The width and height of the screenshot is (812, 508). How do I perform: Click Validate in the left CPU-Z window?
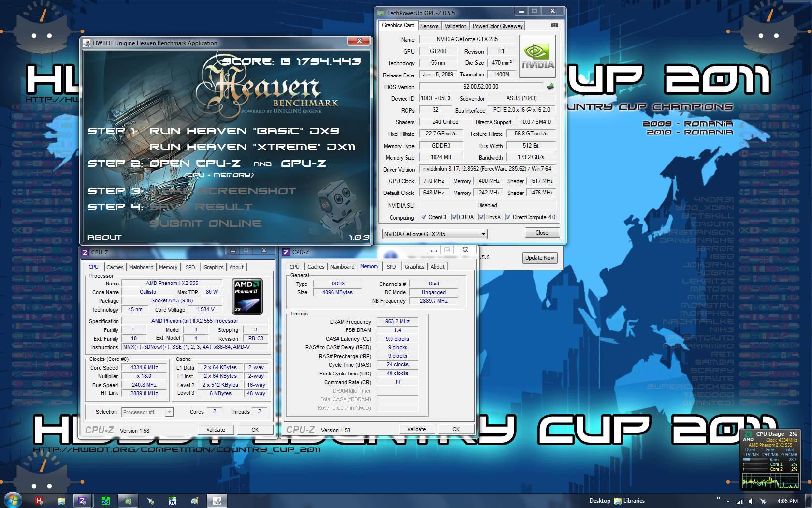point(216,430)
